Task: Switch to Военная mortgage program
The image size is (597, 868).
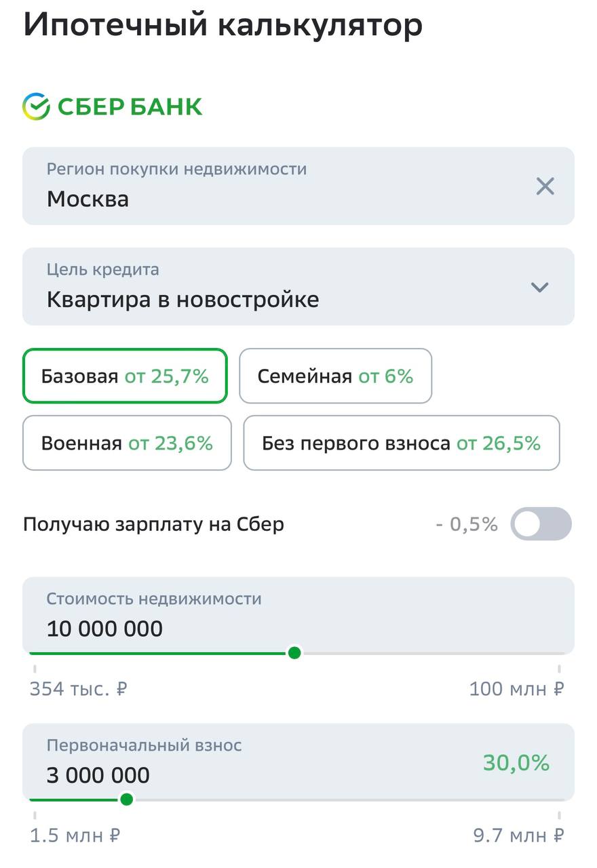Action: (x=127, y=443)
